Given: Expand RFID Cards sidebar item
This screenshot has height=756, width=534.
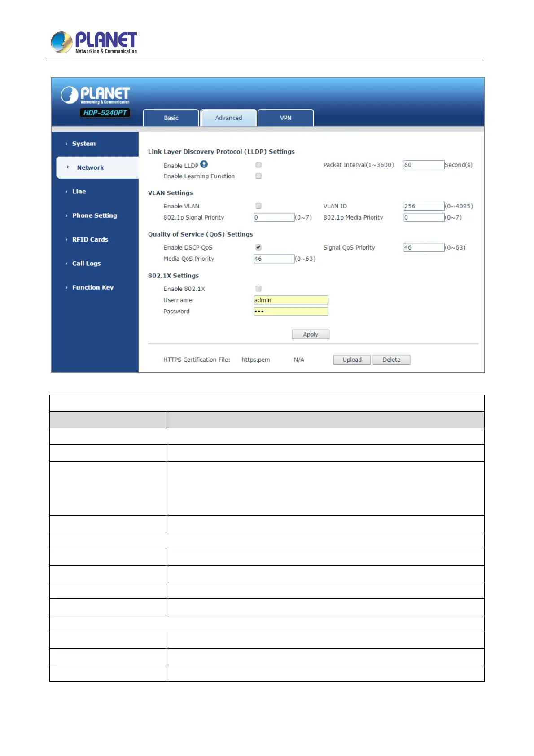Looking at the screenshot, I should (x=90, y=239).
